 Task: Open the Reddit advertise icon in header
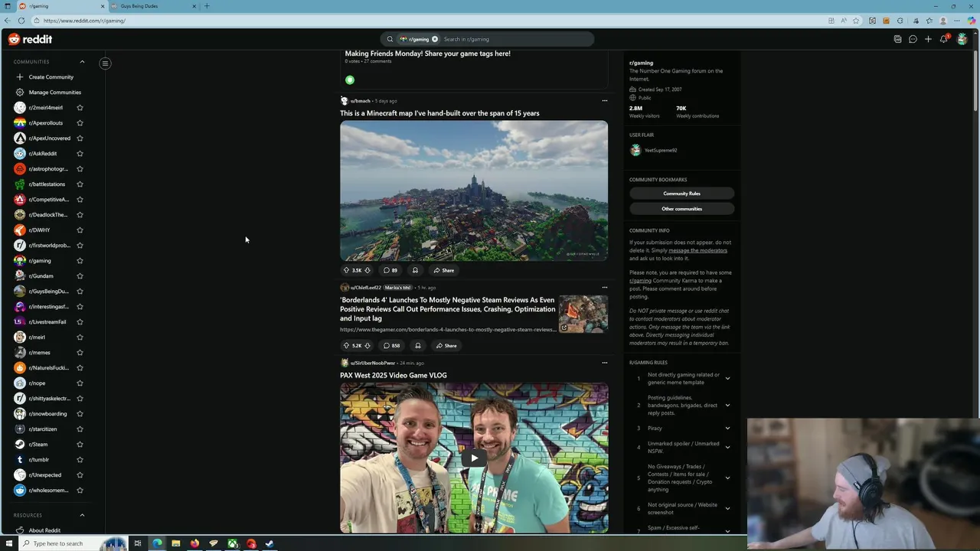pos(898,39)
